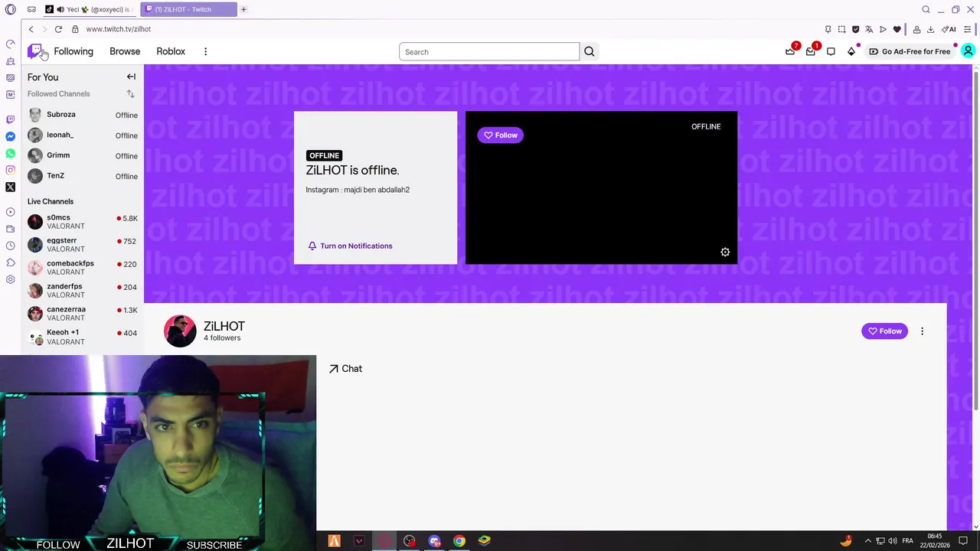Reload the current page

[58, 29]
